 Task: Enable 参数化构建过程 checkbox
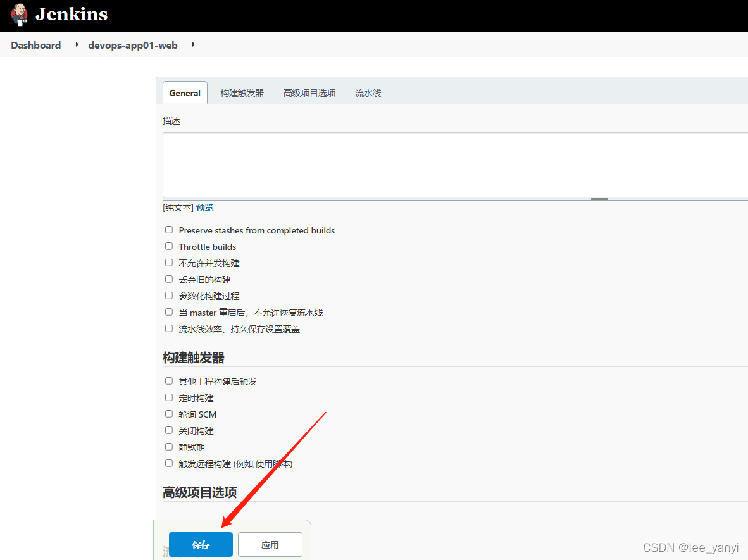coord(169,296)
